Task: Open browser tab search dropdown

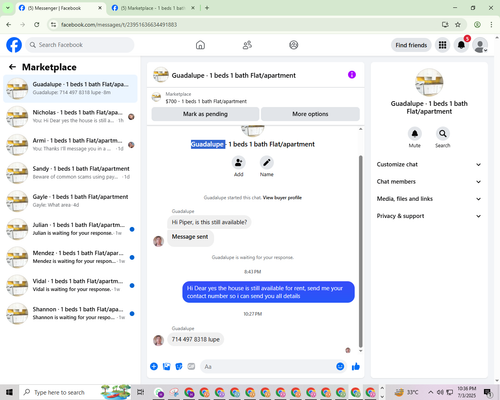Action: [8, 8]
